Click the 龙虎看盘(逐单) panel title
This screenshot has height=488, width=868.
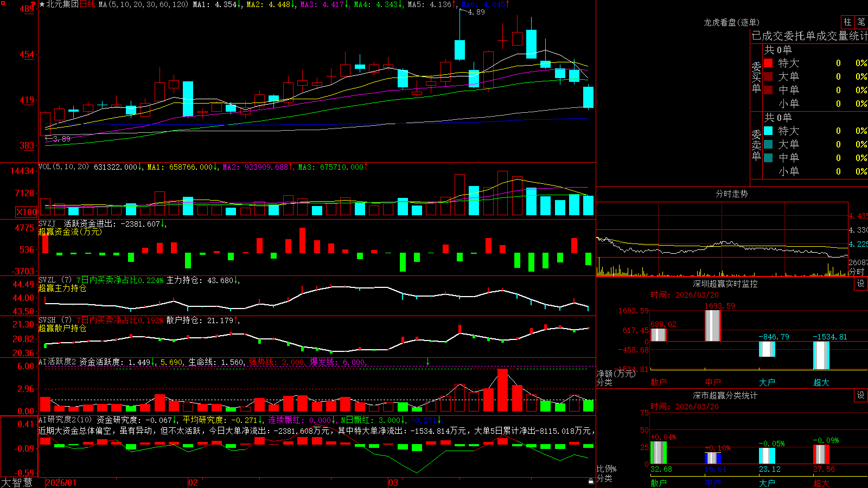[x=732, y=22]
